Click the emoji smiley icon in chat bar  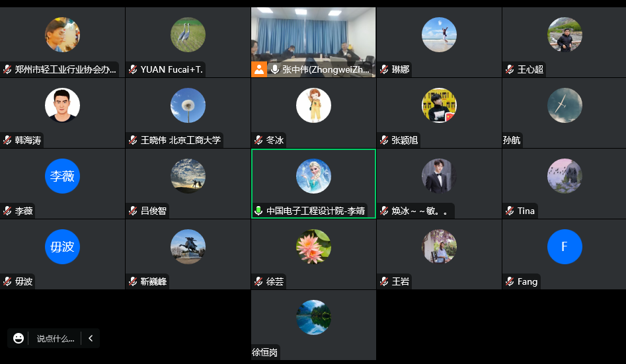[19, 338]
